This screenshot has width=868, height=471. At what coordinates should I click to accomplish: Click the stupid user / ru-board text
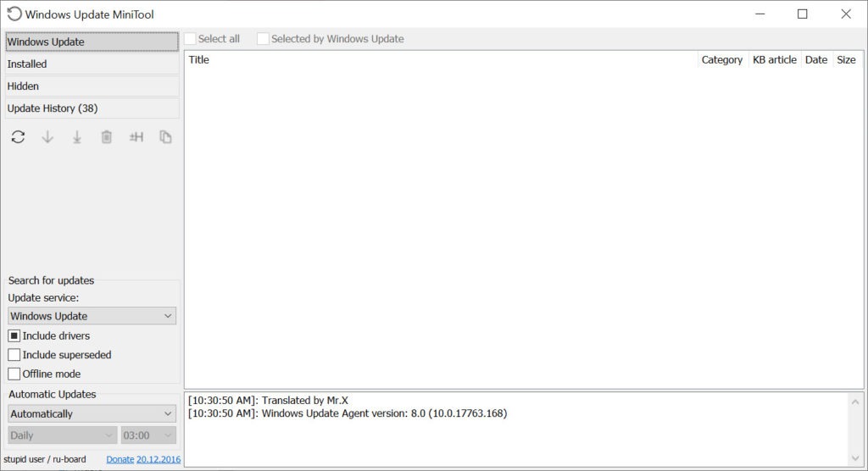coord(45,459)
